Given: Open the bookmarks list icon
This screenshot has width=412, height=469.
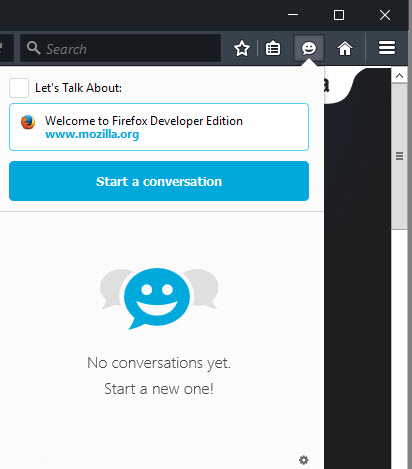Looking at the screenshot, I should (273, 49).
